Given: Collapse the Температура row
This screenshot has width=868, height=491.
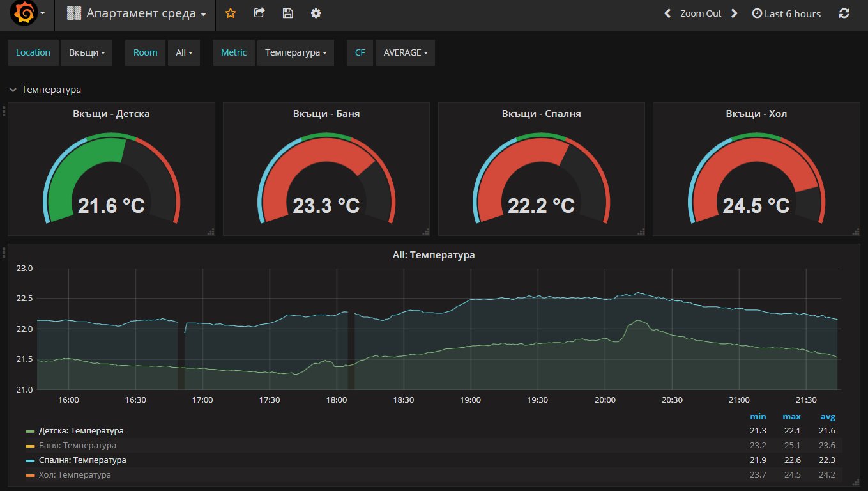Looking at the screenshot, I should [45, 90].
